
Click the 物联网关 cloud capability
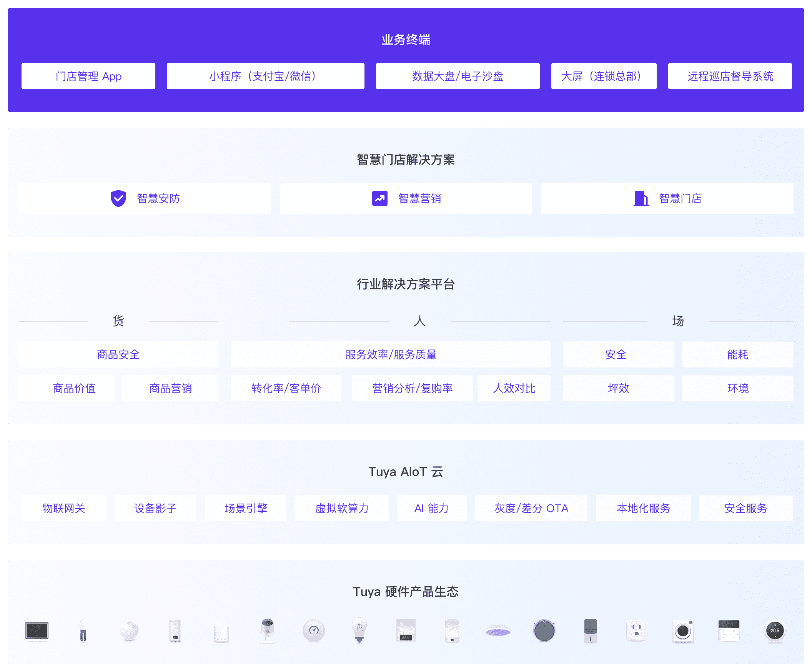[64, 508]
